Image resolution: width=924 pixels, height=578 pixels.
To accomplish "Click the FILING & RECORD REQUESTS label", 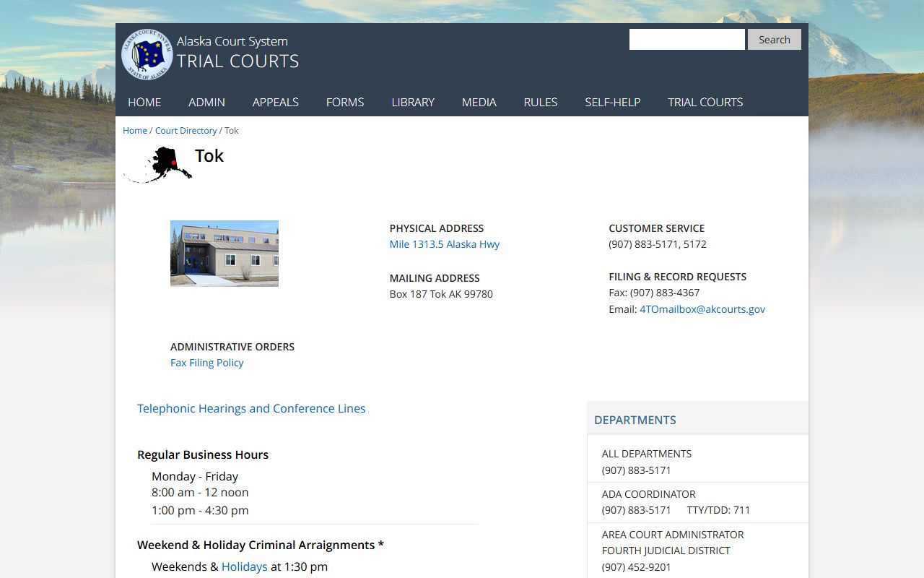I will tap(678, 277).
